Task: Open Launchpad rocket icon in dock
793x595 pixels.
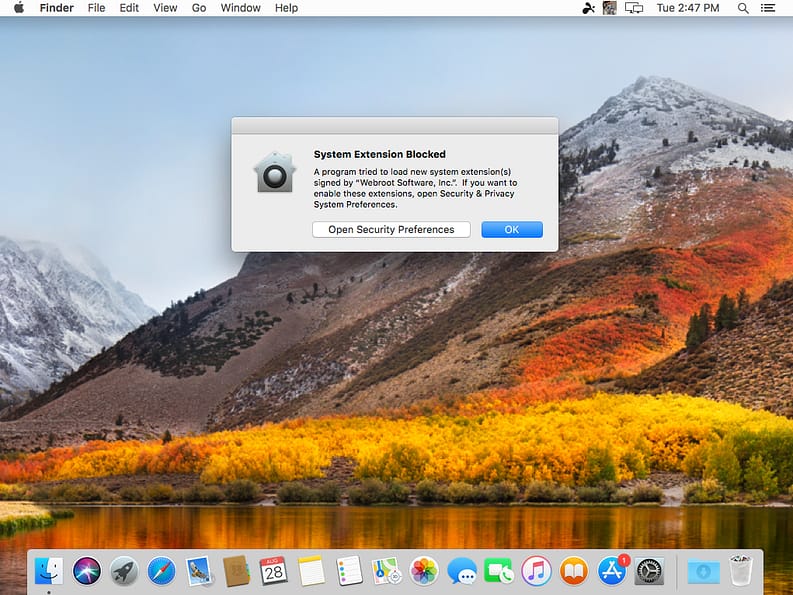Action: pyautogui.click(x=124, y=571)
